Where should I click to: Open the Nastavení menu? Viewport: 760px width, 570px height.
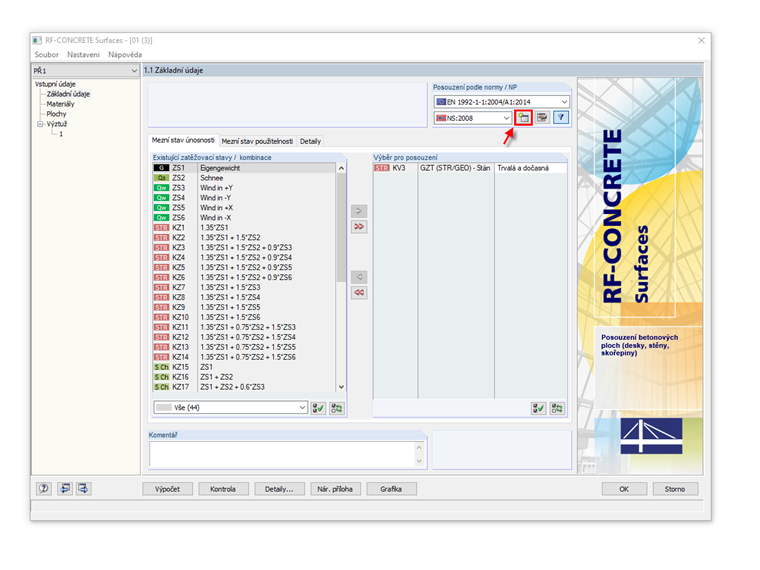point(83,55)
